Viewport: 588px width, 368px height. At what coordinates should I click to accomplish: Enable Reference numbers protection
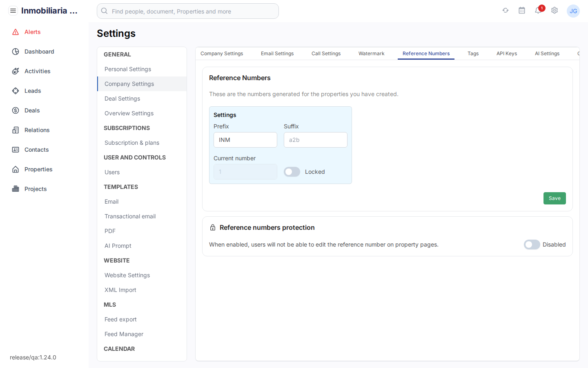click(532, 244)
